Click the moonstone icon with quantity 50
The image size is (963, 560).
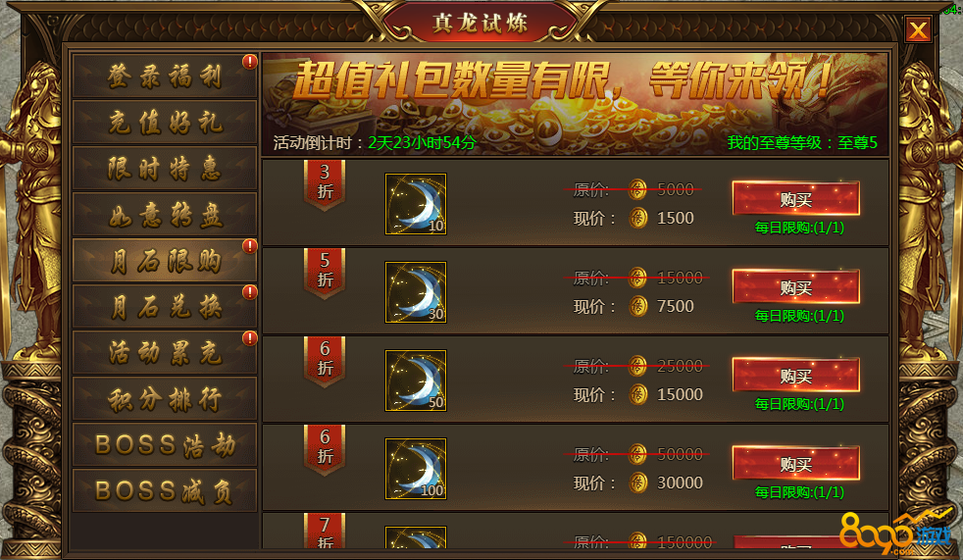pos(416,381)
